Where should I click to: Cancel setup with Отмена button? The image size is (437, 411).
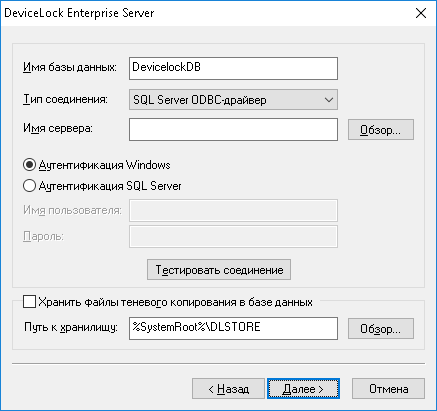coord(388,389)
